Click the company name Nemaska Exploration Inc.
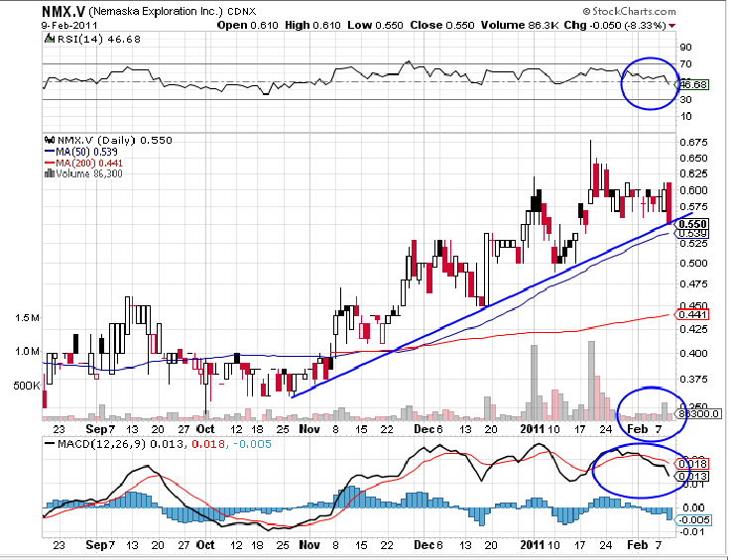 tap(156, 11)
